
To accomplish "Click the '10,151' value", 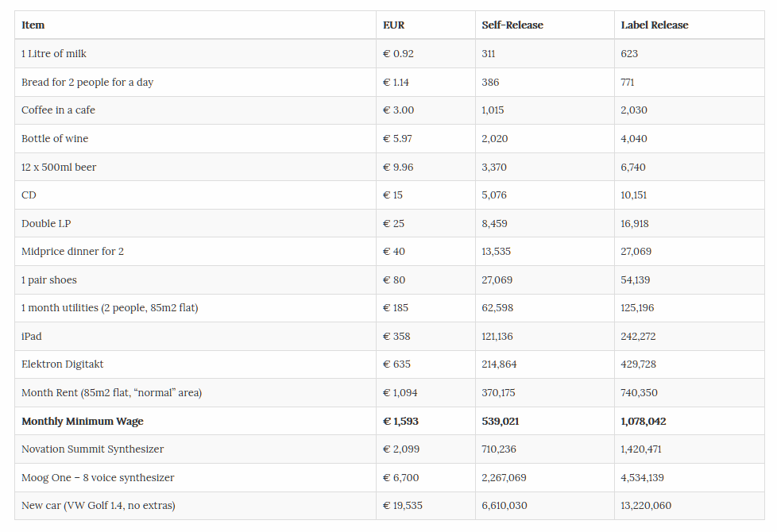I will point(633,195).
